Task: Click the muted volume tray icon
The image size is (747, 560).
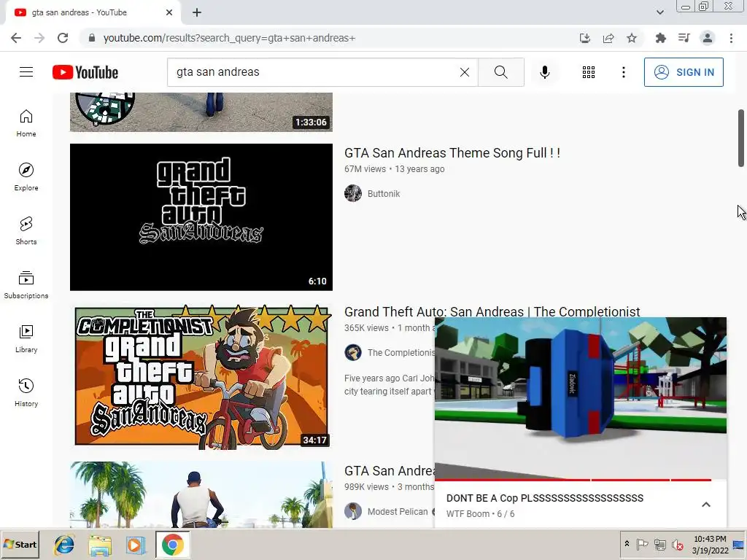Action: [x=677, y=544]
